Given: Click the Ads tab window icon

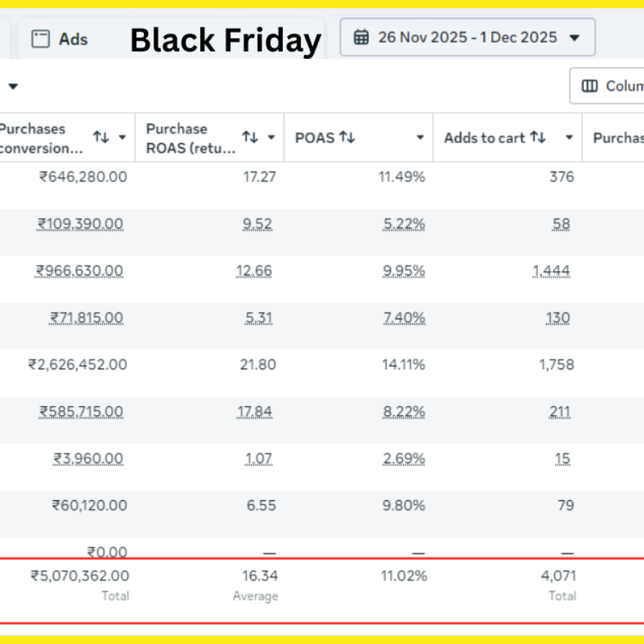Looking at the screenshot, I should click(x=40, y=39).
